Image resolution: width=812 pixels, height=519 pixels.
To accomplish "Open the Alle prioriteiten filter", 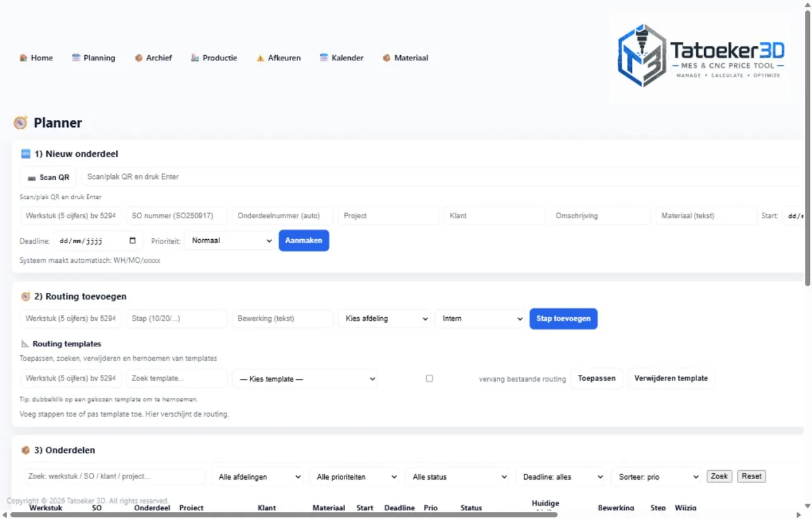I will [x=354, y=476].
